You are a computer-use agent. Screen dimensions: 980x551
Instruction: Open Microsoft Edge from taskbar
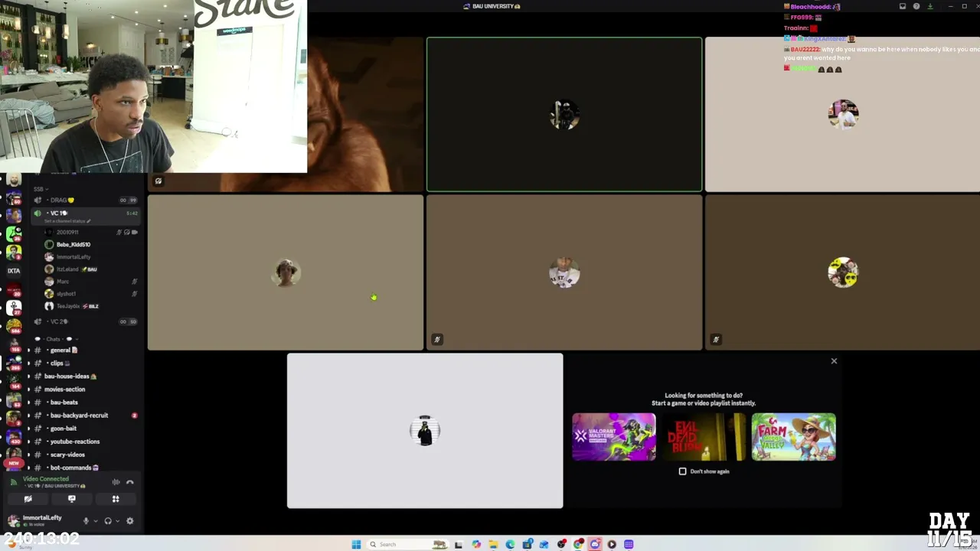point(510,544)
